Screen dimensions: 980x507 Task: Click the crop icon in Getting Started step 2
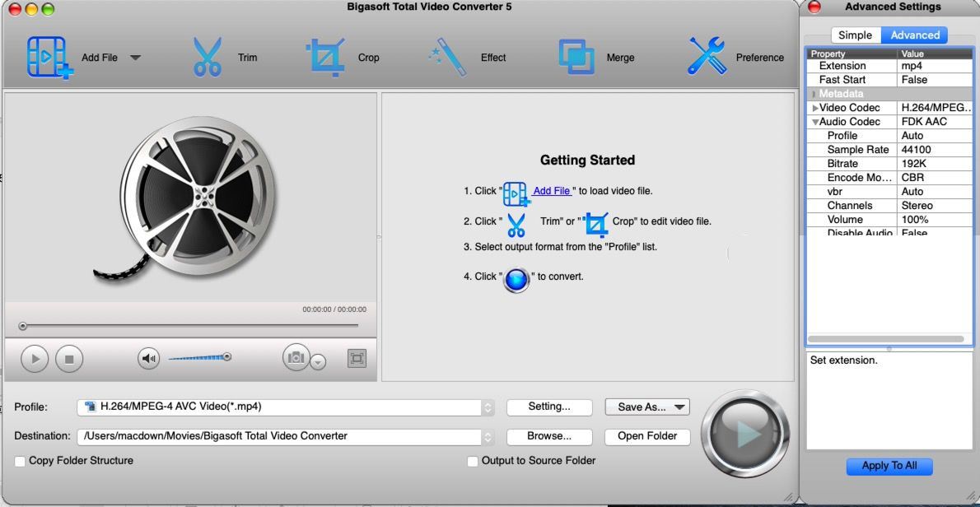(x=595, y=224)
